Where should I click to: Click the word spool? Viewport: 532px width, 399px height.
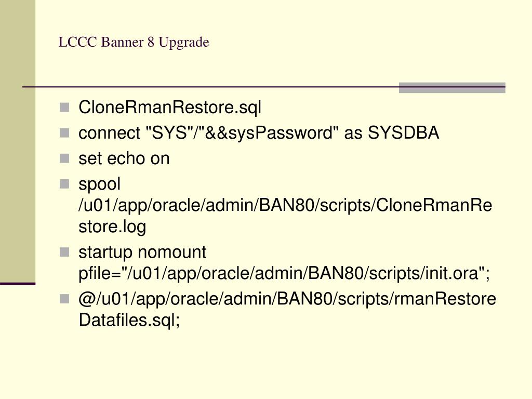(99, 185)
